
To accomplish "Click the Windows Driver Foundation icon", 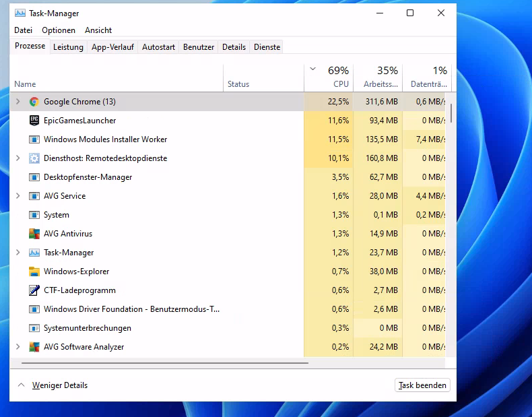I will [34, 309].
